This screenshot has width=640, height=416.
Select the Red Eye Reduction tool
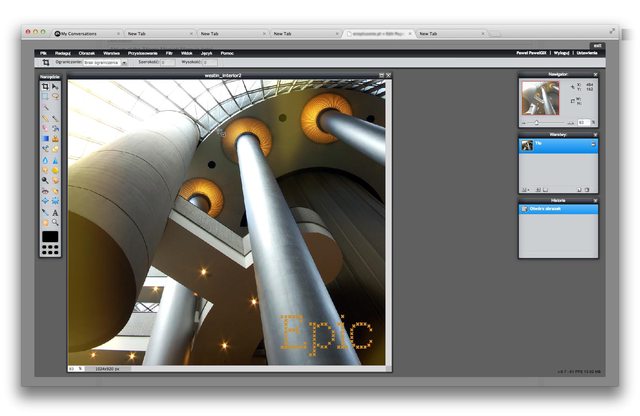pos(45,191)
